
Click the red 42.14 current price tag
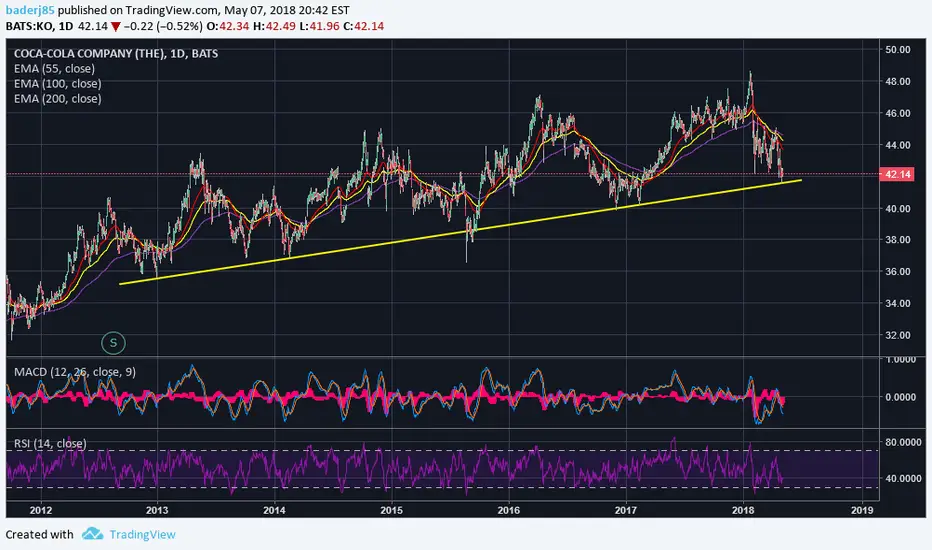[x=897, y=174]
